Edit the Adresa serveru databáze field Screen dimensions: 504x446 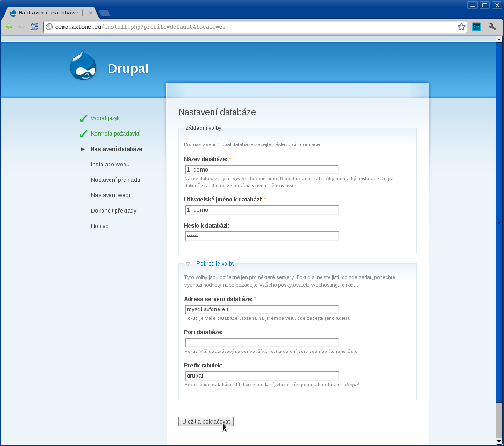click(262, 309)
